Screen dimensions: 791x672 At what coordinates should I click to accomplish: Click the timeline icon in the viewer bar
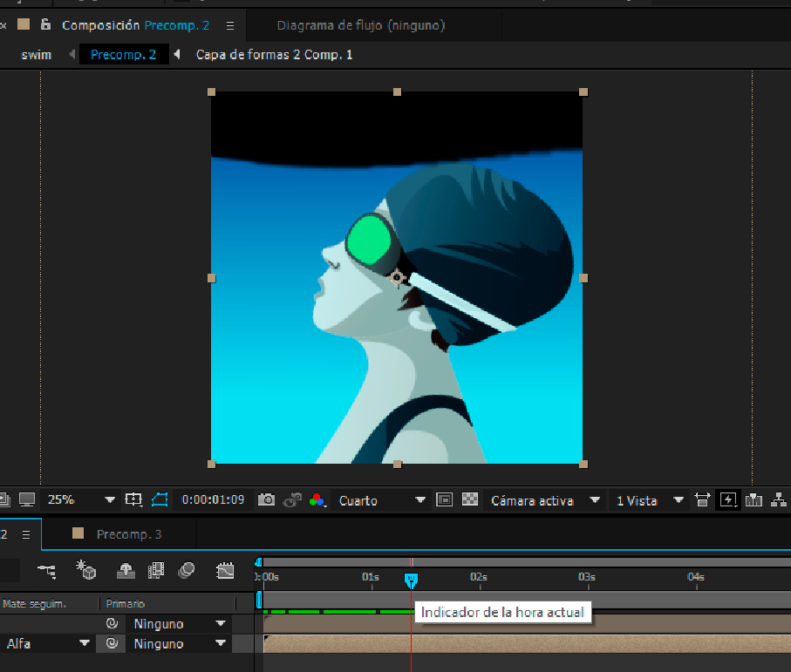[753, 499]
